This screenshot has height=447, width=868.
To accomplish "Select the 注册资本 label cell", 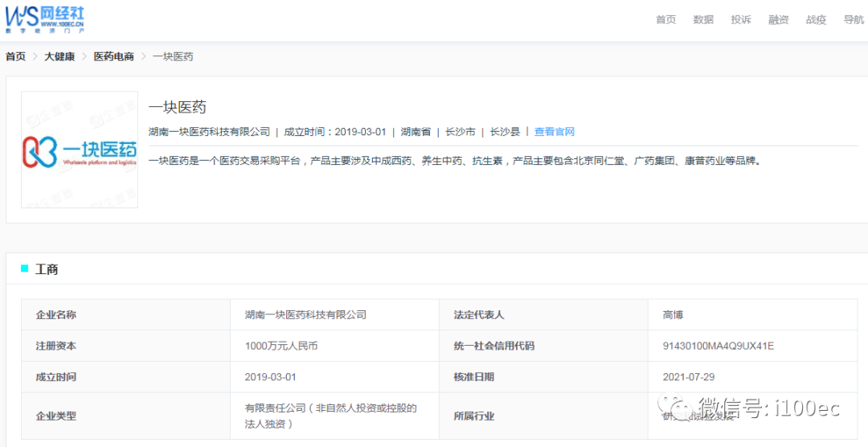I will 125,346.
